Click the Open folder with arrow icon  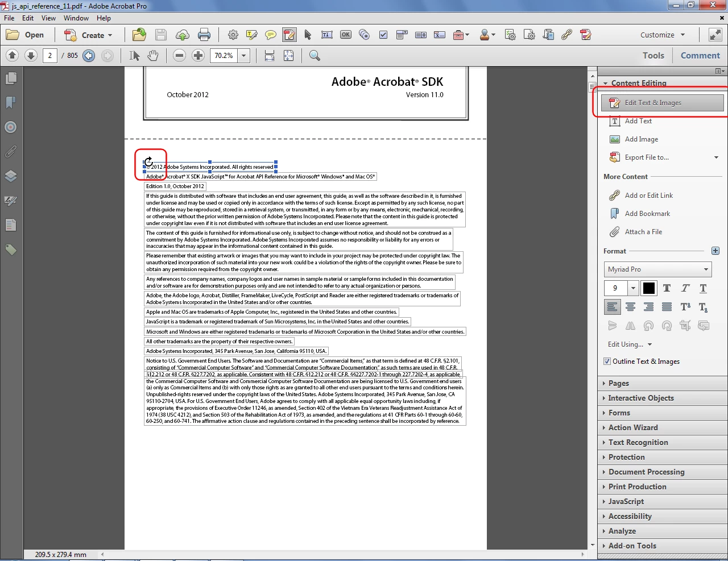139,35
